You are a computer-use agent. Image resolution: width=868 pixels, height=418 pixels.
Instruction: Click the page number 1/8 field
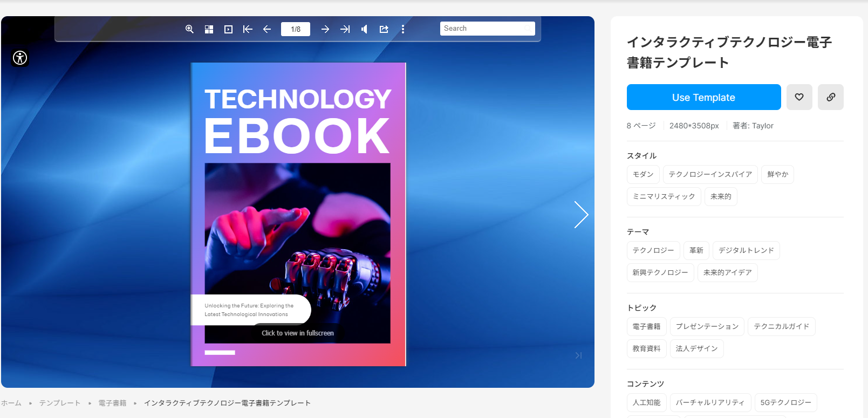click(x=296, y=29)
